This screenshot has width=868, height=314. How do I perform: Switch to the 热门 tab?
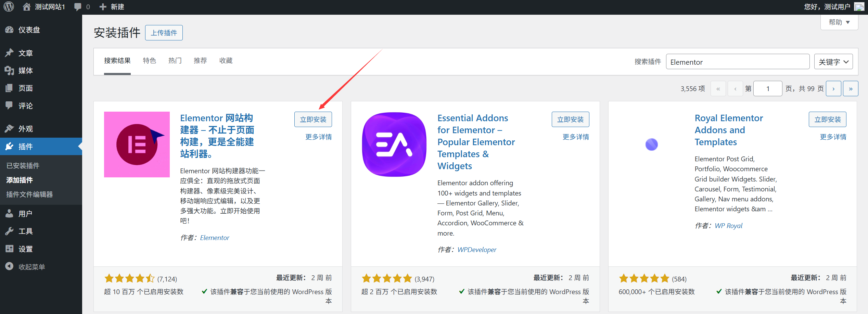(x=175, y=61)
